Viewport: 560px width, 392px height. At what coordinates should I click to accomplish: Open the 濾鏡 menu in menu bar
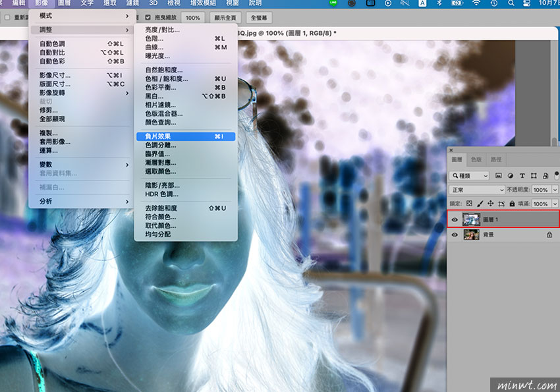click(132, 3)
